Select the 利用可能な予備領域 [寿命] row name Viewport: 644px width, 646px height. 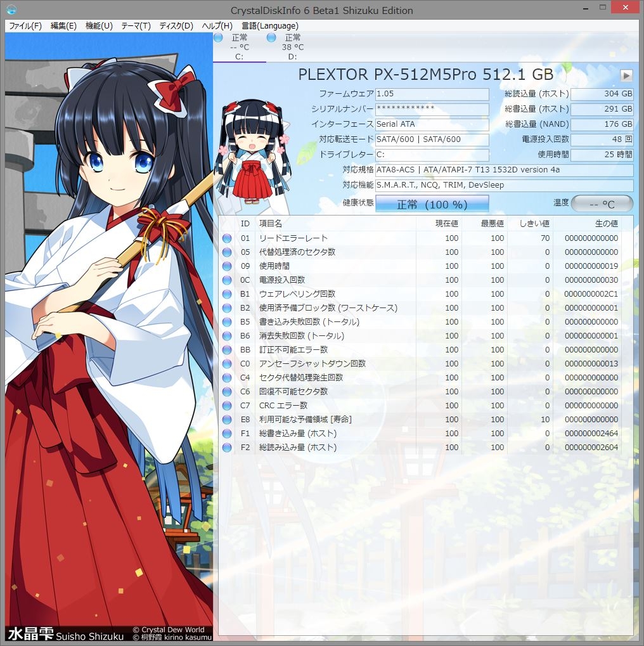(x=306, y=420)
